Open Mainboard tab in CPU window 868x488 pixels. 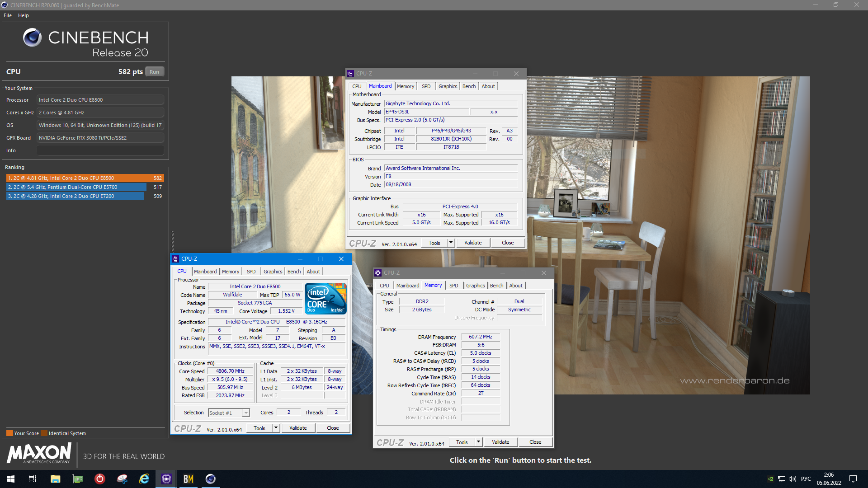click(205, 272)
